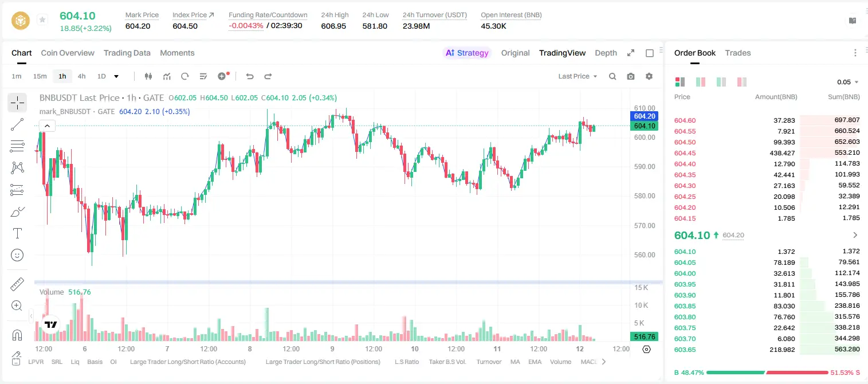
Task: Add BNB to favorites star
Action: pyautogui.click(x=42, y=20)
